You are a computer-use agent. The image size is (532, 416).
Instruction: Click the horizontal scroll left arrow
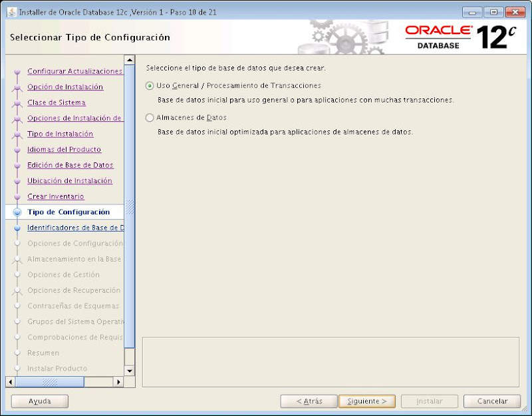pyautogui.click(x=11, y=381)
